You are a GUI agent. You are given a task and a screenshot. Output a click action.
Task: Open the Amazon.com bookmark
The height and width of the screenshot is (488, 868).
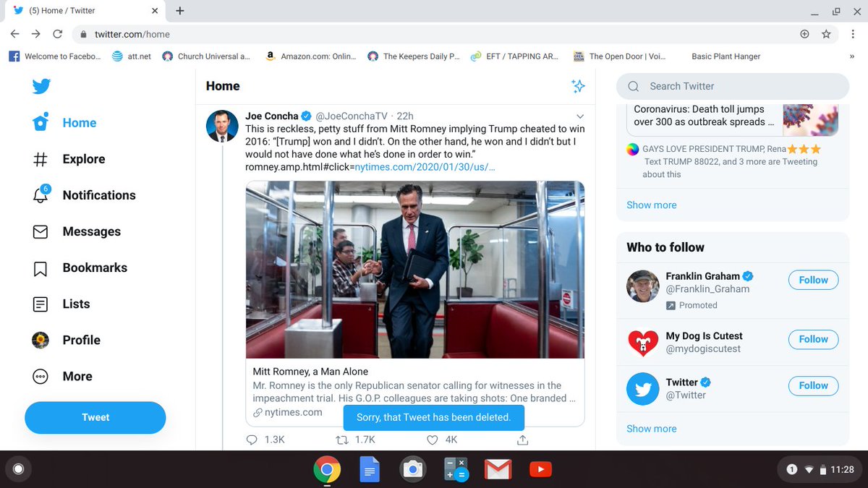point(311,56)
